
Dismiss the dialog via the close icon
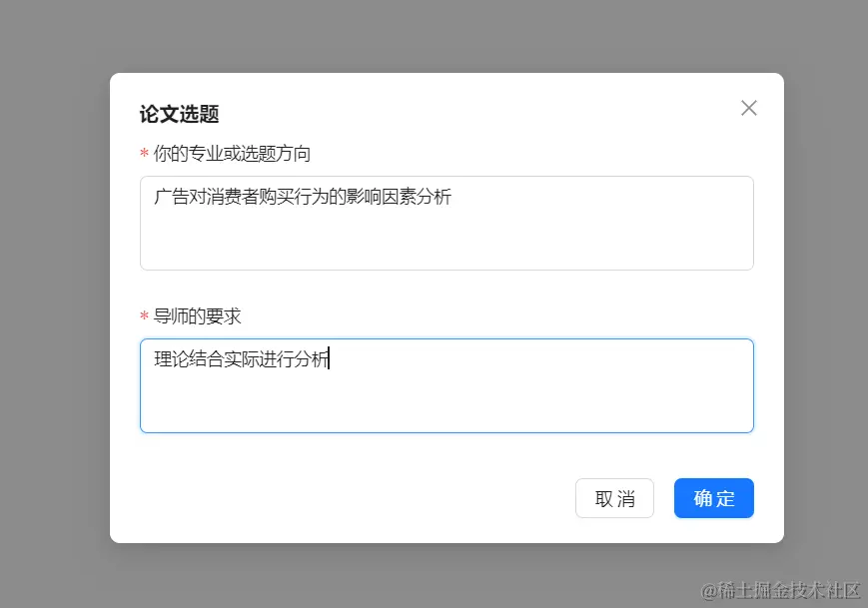point(748,107)
